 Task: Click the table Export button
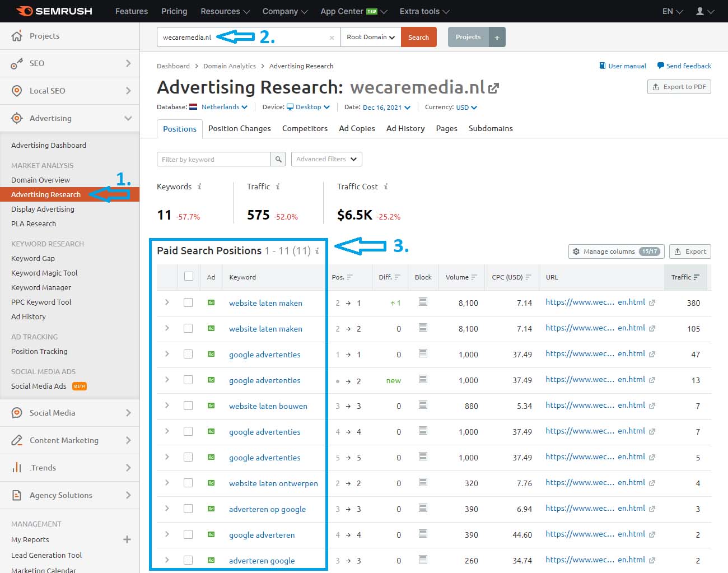(x=690, y=251)
